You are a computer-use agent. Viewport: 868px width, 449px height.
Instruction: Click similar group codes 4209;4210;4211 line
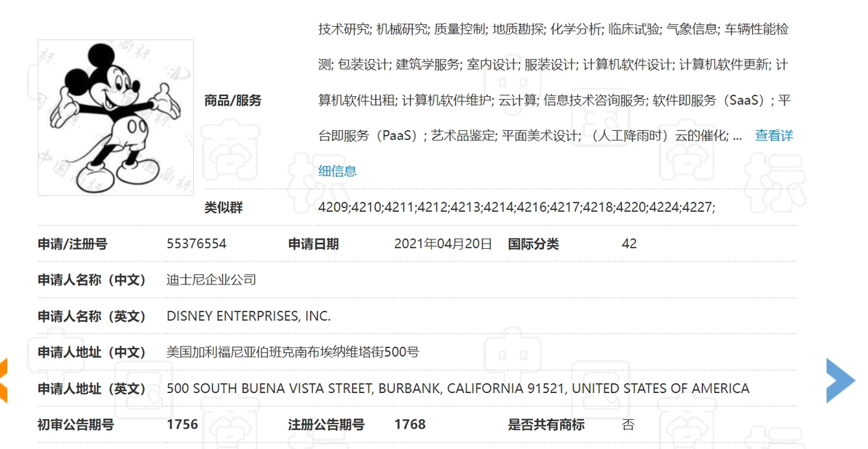tap(516, 207)
